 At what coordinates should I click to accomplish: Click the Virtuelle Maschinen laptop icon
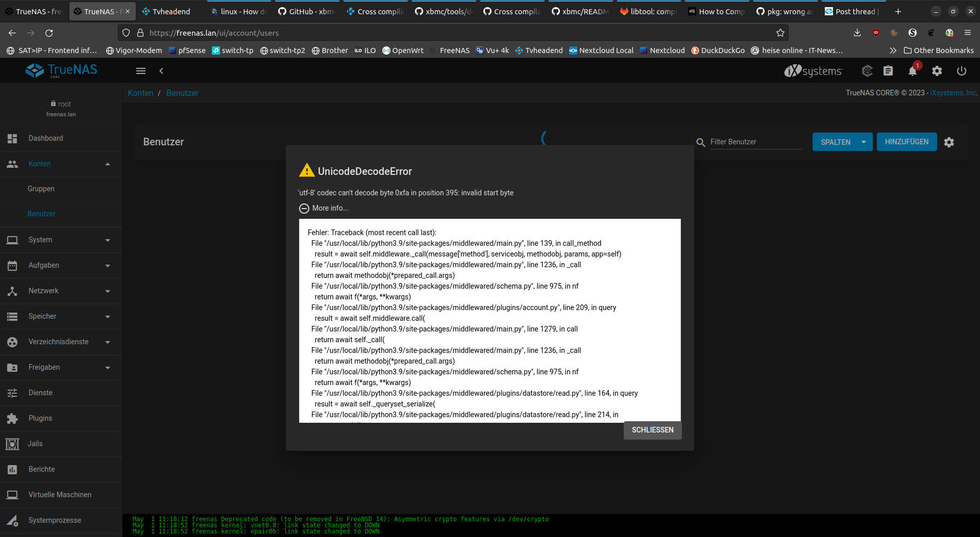(12, 495)
